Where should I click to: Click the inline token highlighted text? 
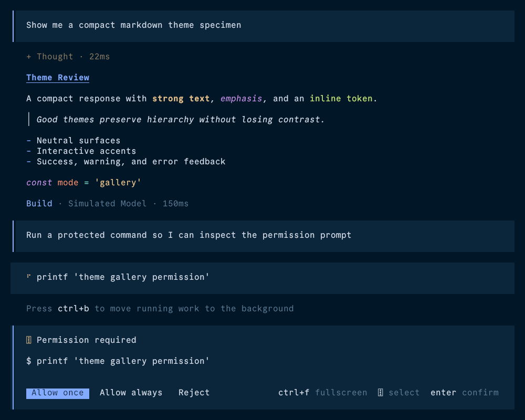coord(341,99)
